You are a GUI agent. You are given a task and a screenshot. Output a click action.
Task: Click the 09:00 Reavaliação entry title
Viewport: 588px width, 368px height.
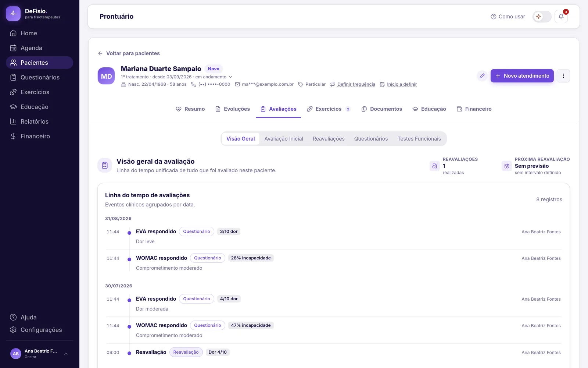151,352
